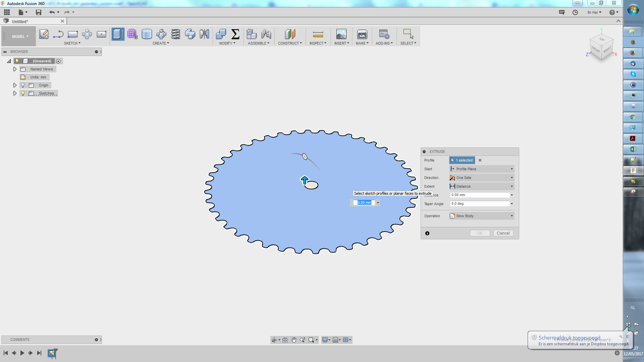Select the Revolve cylinder icon
Screen dimensions: 644x362
[x=147, y=34]
